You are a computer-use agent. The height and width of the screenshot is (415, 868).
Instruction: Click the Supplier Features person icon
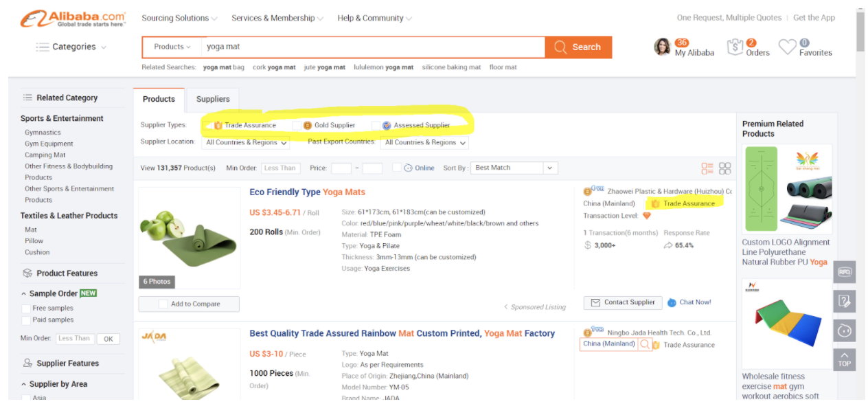pyautogui.click(x=27, y=363)
